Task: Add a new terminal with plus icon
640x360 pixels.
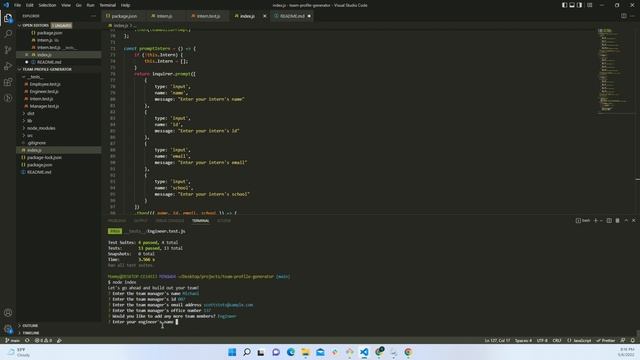Action: [596, 220]
